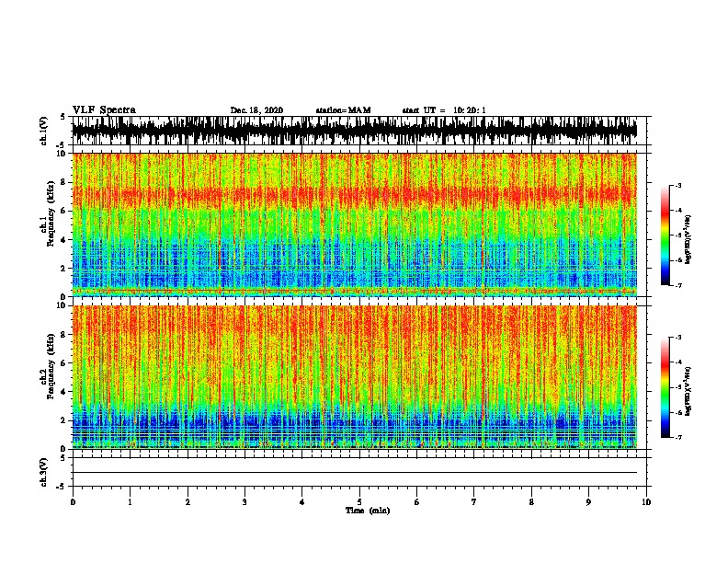Click the "8" kHz tick of ch.1 spectrogram

65,182
